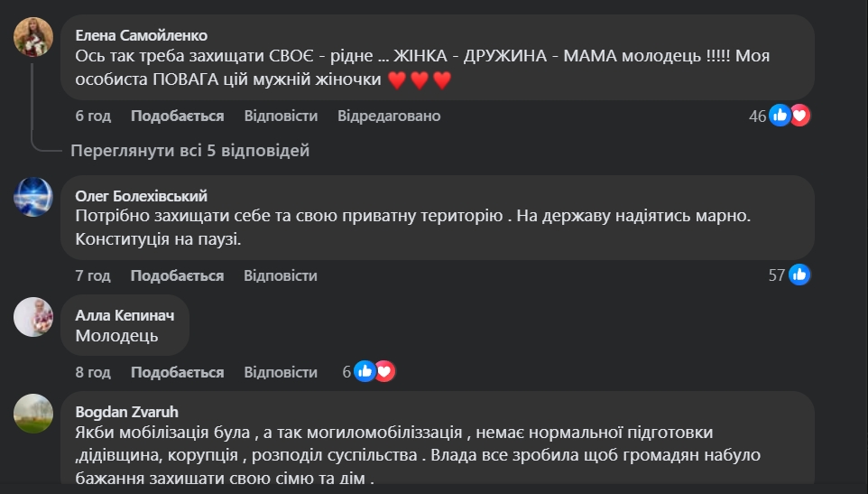Open Bogdan Zvaruh's profile avatar
The image size is (868, 494).
(33, 413)
